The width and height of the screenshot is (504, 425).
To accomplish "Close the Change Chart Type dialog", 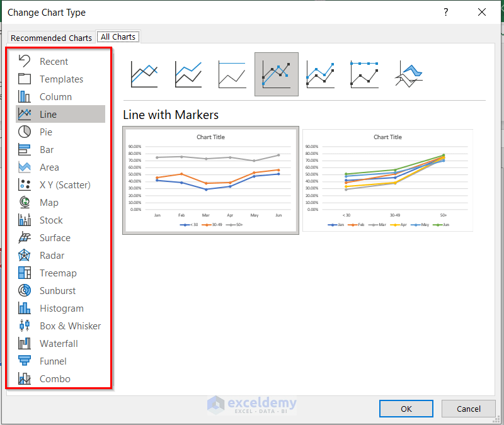I will [x=482, y=12].
